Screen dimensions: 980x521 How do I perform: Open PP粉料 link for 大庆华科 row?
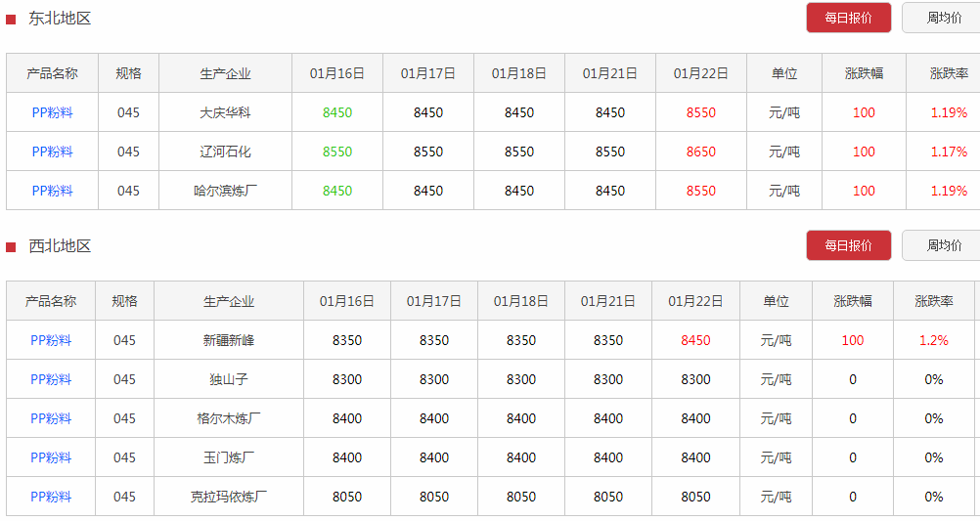tap(53, 113)
